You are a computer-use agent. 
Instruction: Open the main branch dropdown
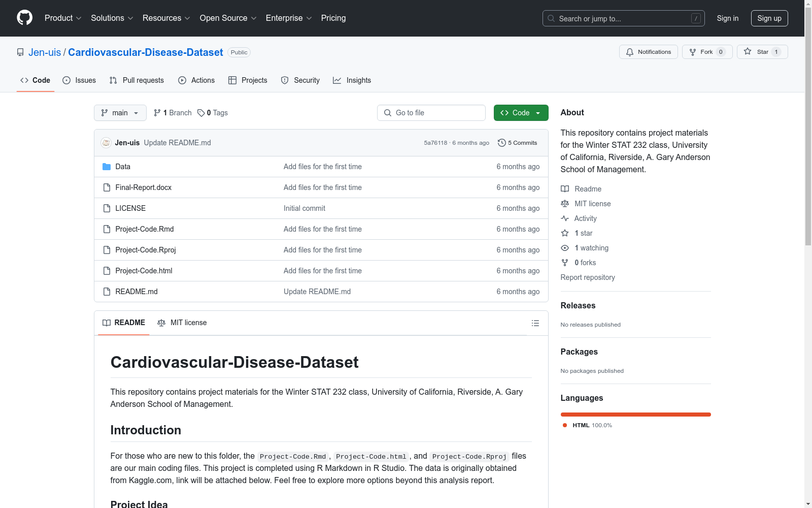[x=120, y=113]
